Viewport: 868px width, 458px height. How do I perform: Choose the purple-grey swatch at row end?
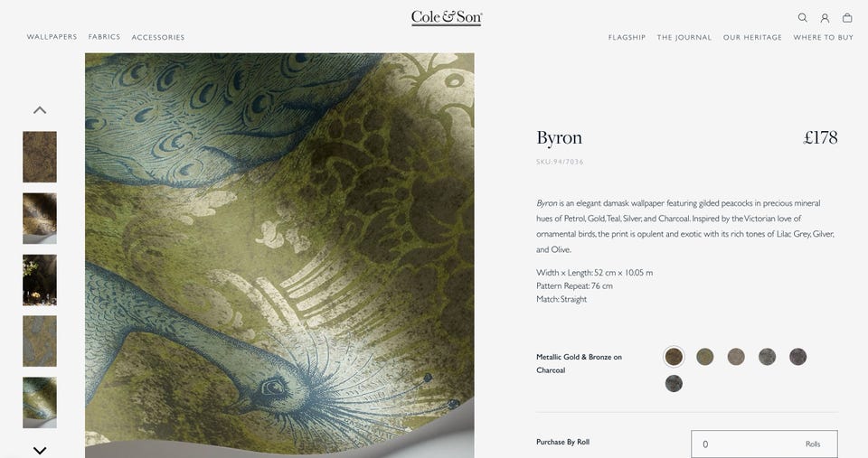pos(797,357)
